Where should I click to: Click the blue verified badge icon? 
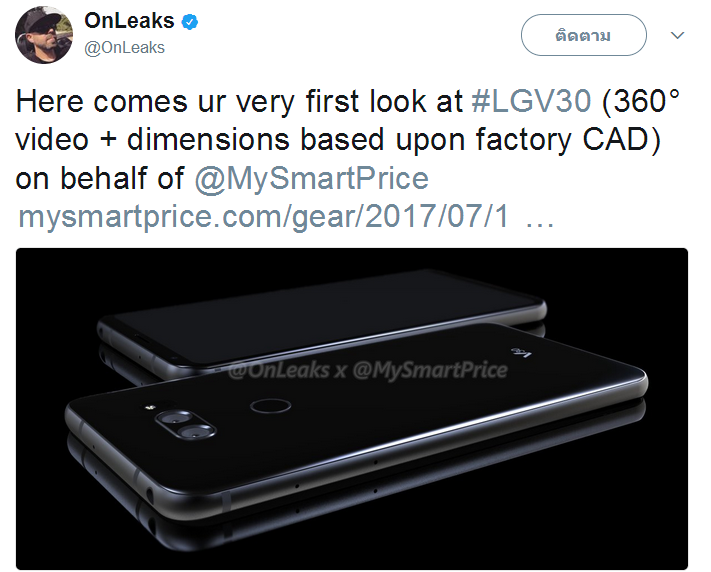pos(190,21)
